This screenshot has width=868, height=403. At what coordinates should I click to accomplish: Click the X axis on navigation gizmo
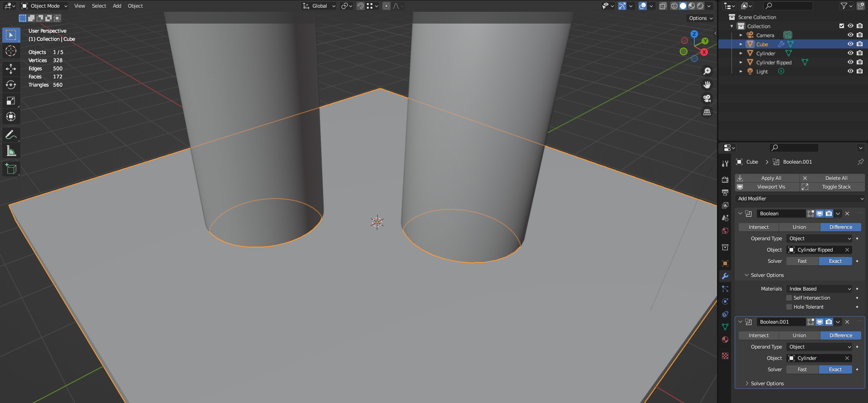(x=704, y=52)
